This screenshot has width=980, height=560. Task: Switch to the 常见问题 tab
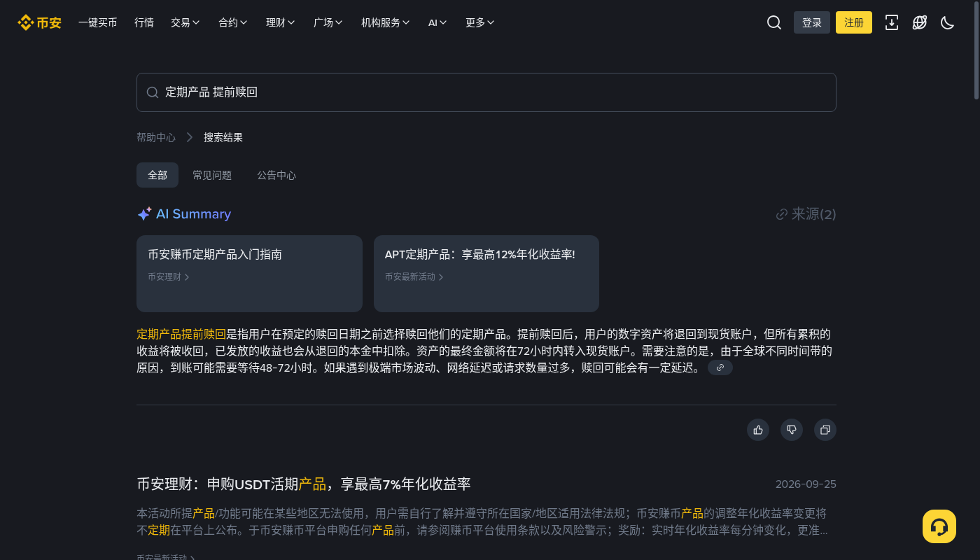coord(212,175)
